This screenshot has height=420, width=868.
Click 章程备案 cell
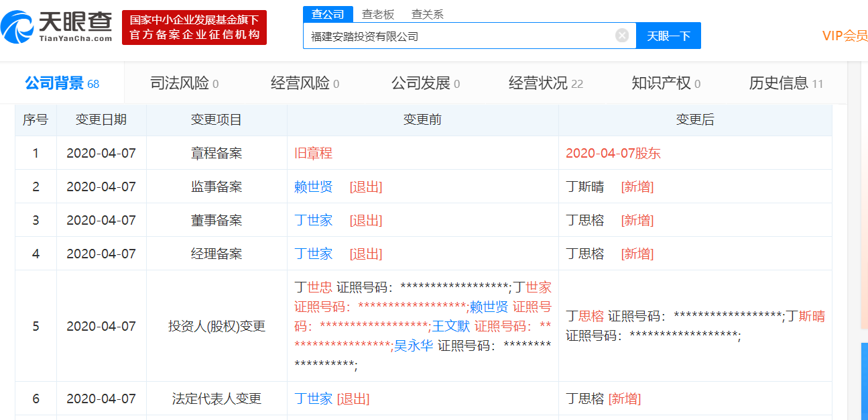pyautogui.click(x=216, y=153)
